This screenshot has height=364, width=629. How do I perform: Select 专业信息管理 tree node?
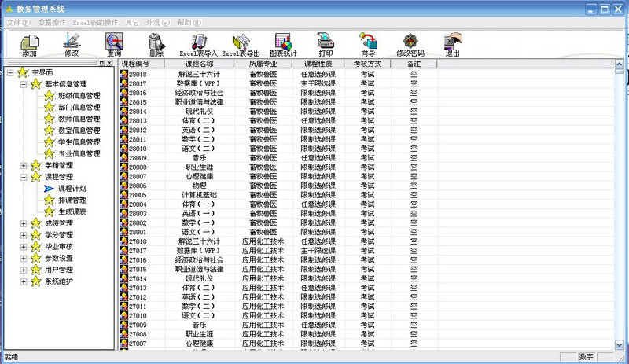[79, 154]
